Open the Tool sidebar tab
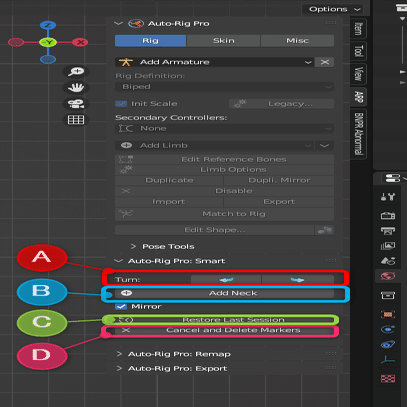 click(358, 51)
